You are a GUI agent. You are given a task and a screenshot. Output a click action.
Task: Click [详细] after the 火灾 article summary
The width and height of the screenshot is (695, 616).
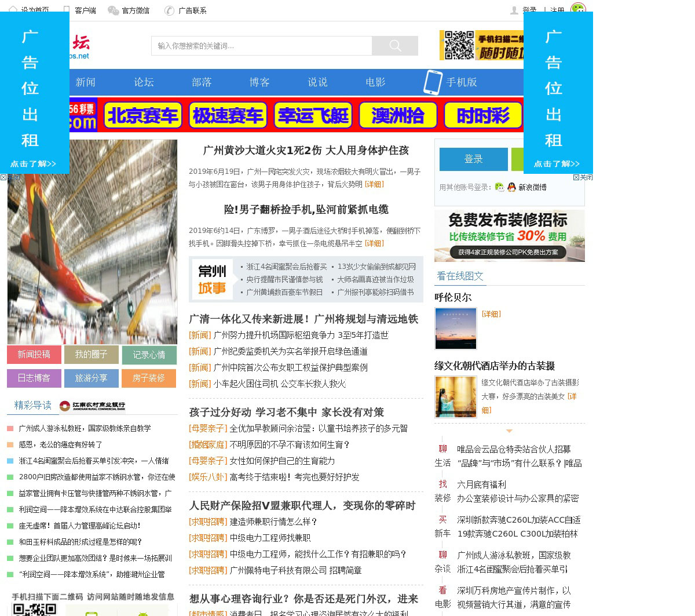374,184
